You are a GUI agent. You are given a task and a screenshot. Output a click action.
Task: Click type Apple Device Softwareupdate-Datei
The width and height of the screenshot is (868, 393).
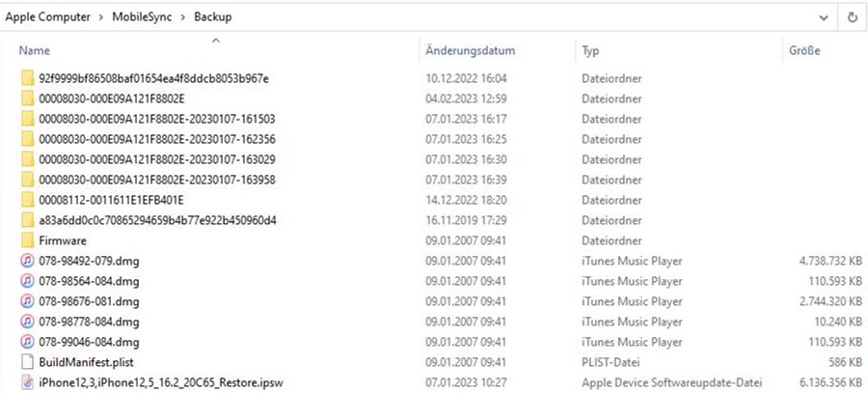[x=672, y=382]
